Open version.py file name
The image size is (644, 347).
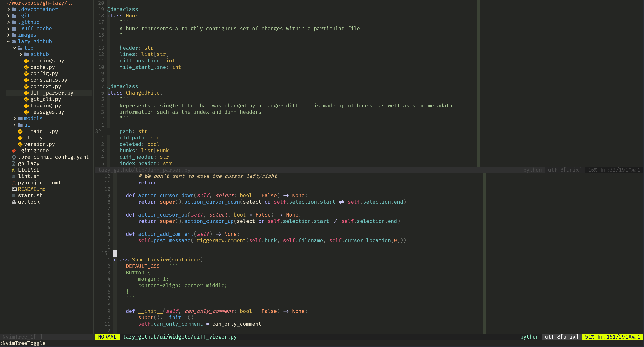click(x=40, y=144)
